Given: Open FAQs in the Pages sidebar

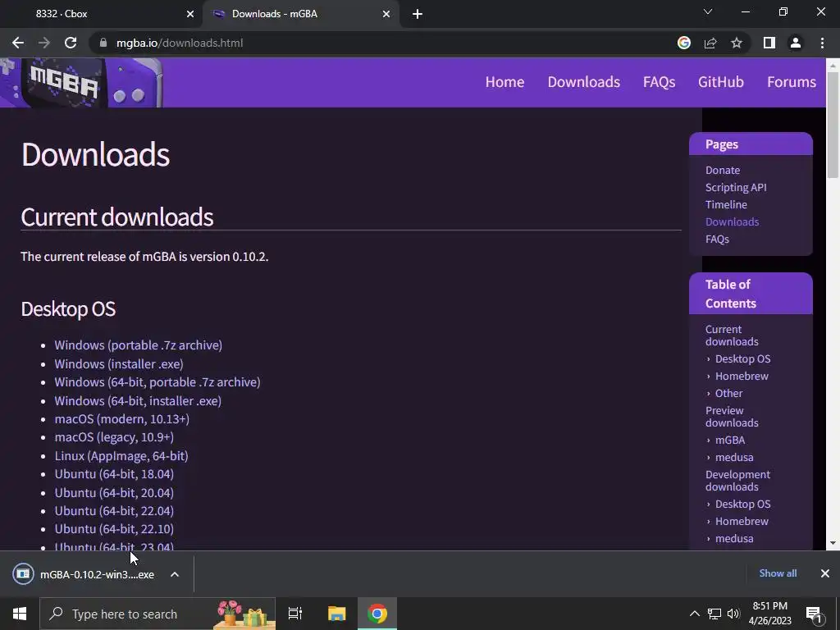Looking at the screenshot, I should (x=717, y=239).
